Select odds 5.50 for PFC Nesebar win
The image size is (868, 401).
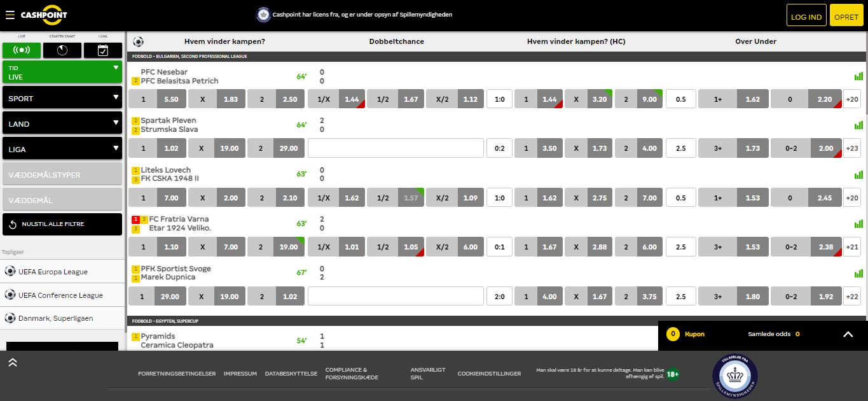[158, 99]
